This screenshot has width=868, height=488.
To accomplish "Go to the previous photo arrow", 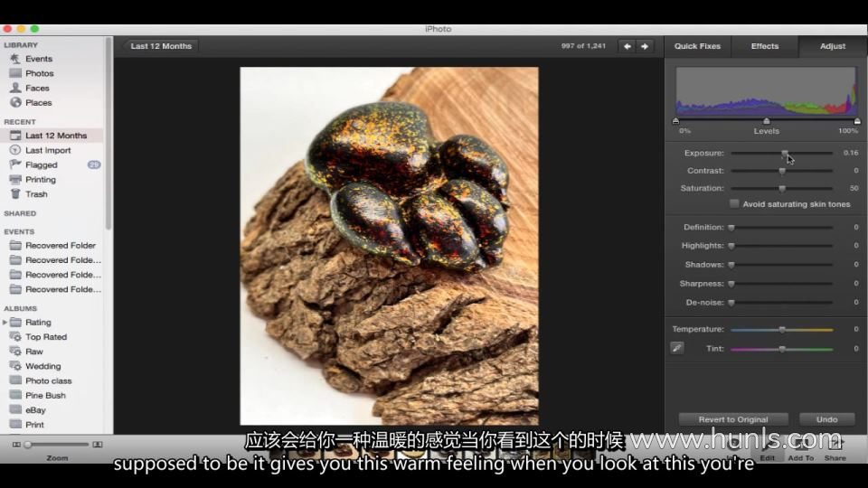I will (627, 46).
